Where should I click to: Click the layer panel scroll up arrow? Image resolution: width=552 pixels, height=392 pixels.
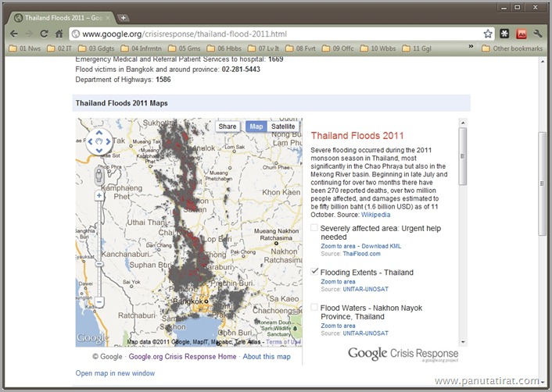463,123
